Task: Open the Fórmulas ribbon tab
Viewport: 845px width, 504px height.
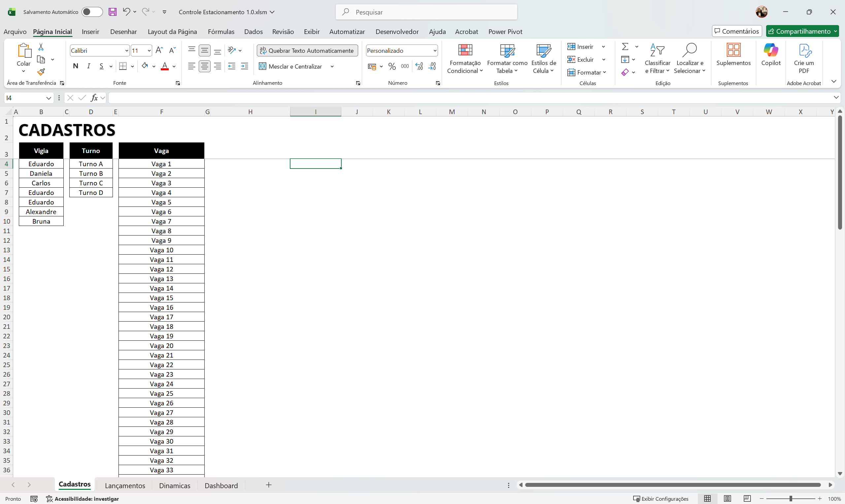Action: point(221,32)
